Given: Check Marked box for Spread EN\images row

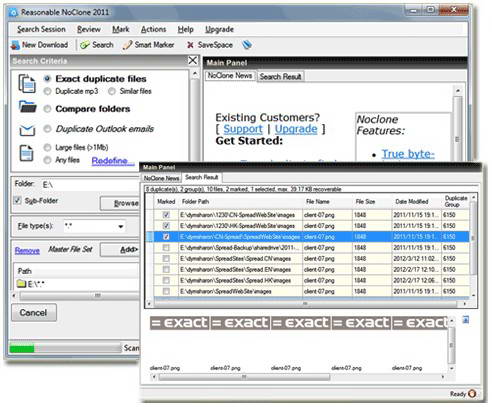Looking at the screenshot, I should 166,269.
